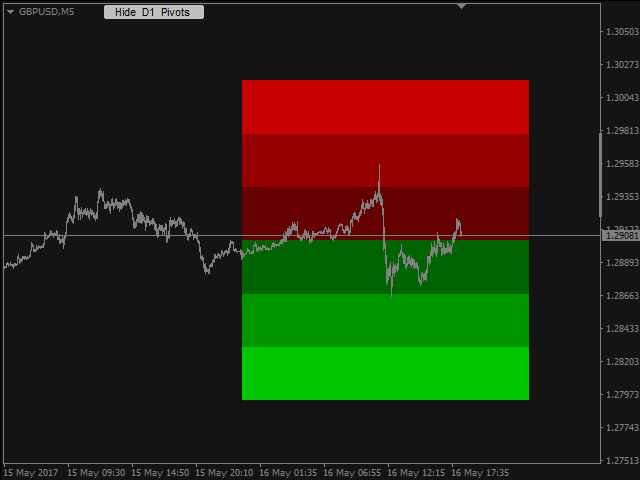Click the dark red R1 pivot zone
The height and width of the screenshot is (480, 640).
point(385,213)
